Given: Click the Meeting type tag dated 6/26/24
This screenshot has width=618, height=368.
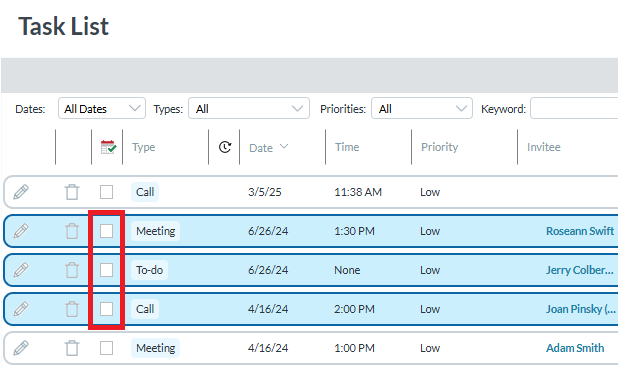Looking at the screenshot, I should [x=155, y=231].
